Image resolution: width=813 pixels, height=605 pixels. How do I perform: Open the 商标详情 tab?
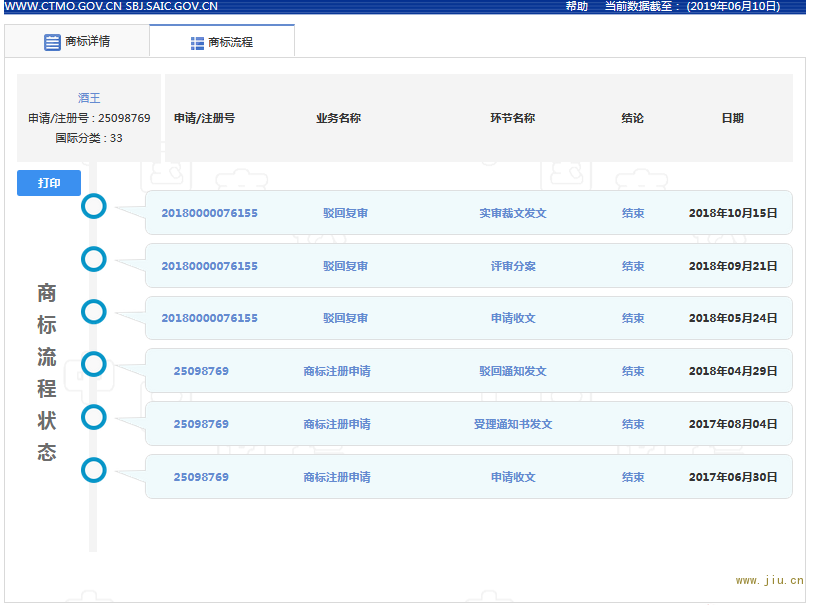(x=77, y=41)
